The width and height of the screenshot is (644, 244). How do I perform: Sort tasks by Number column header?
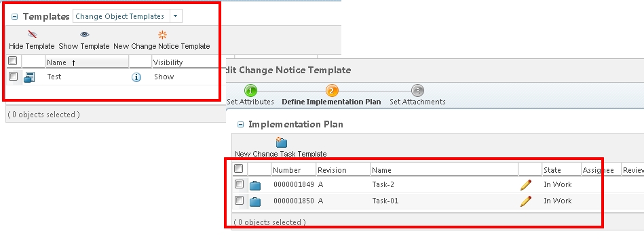click(x=286, y=170)
